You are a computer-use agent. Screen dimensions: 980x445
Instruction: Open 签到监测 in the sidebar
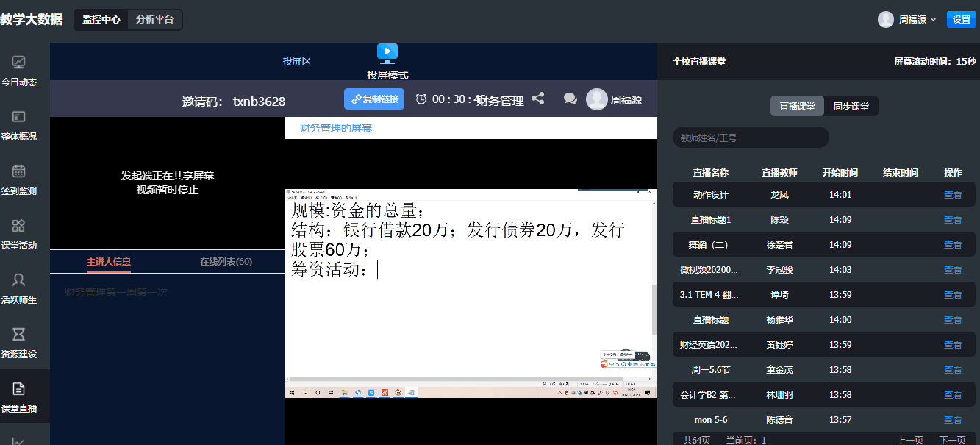19,180
